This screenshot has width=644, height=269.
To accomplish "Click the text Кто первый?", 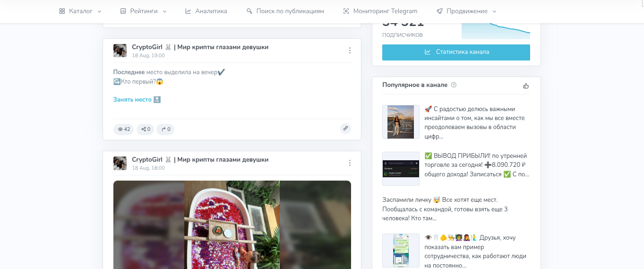I will coord(138,82).
